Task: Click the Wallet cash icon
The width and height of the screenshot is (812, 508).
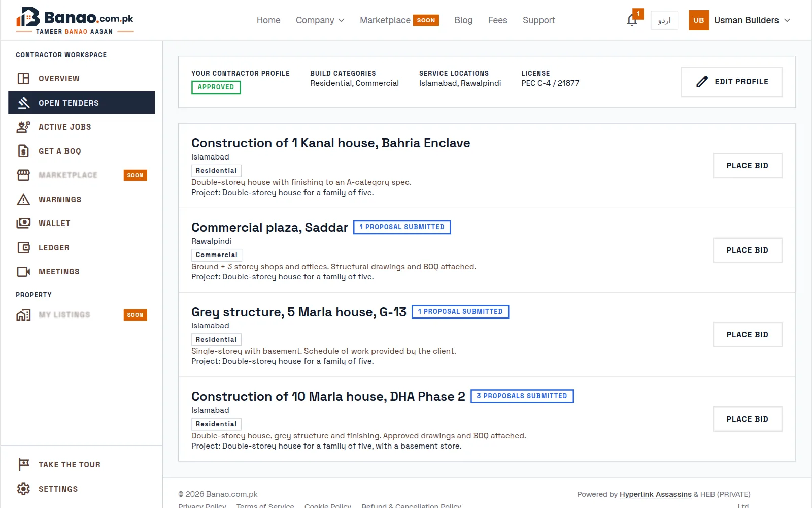Action: click(23, 223)
